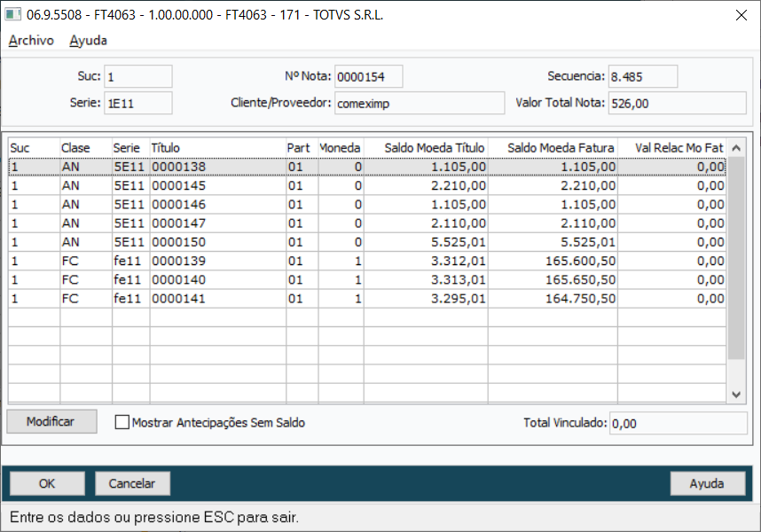The width and height of the screenshot is (761, 532).
Task: Select row with título 0000146
Action: point(367,205)
